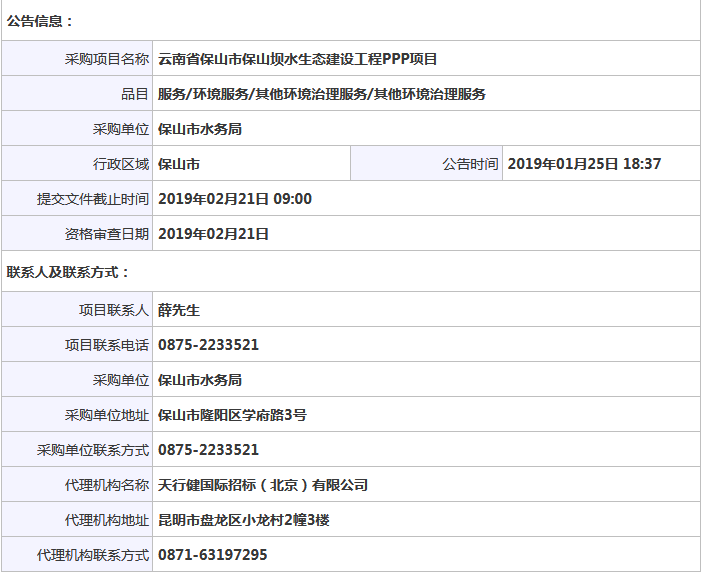Select the 资格审查日期 value 2019年02月21日

point(213,234)
